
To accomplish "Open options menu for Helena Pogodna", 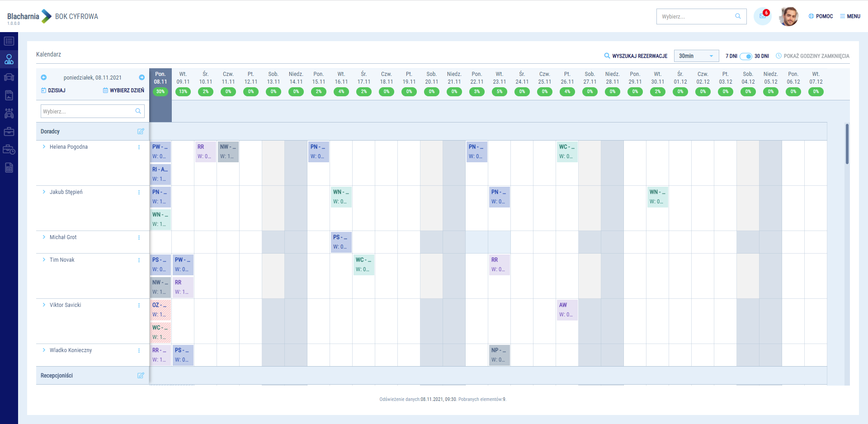I will pyautogui.click(x=139, y=147).
